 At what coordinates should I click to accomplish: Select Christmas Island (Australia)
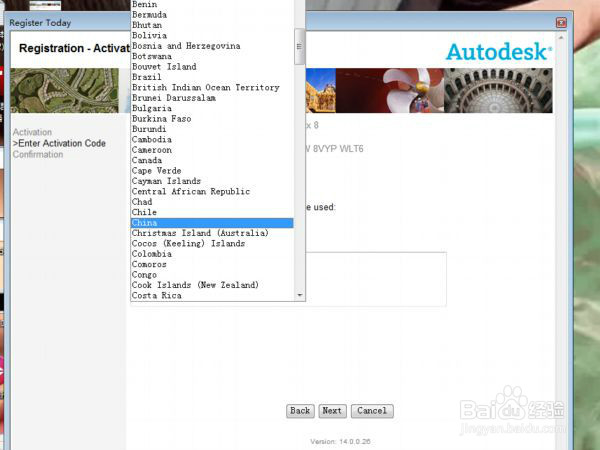click(x=212, y=233)
